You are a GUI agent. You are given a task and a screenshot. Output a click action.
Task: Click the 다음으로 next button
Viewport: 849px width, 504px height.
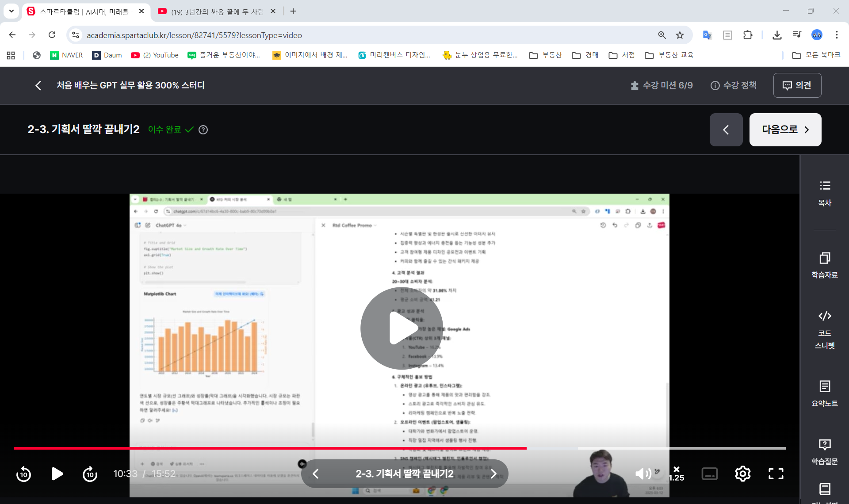pyautogui.click(x=785, y=130)
